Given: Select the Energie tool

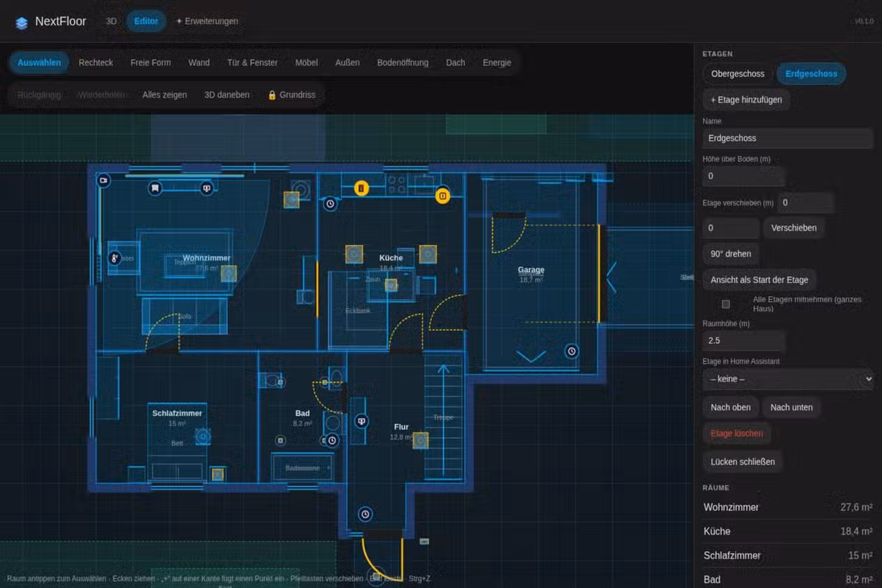Looking at the screenshot, I should [x=497, y=63].
